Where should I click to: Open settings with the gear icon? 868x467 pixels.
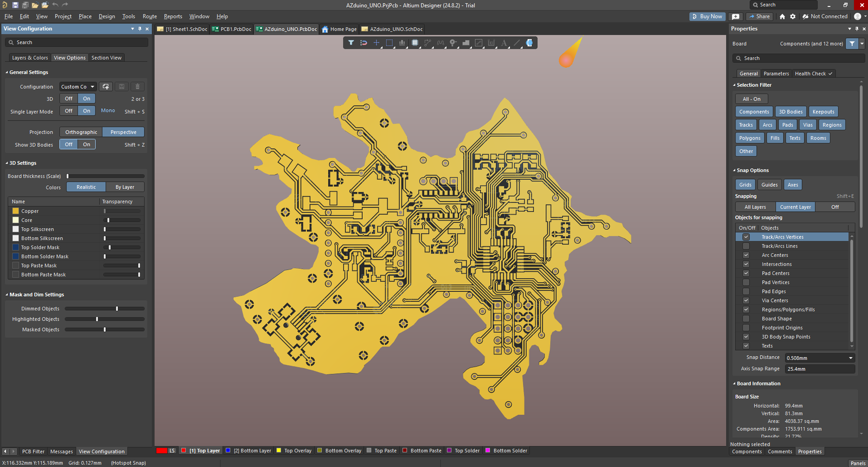pyautogui.click(x=793, y=16)
